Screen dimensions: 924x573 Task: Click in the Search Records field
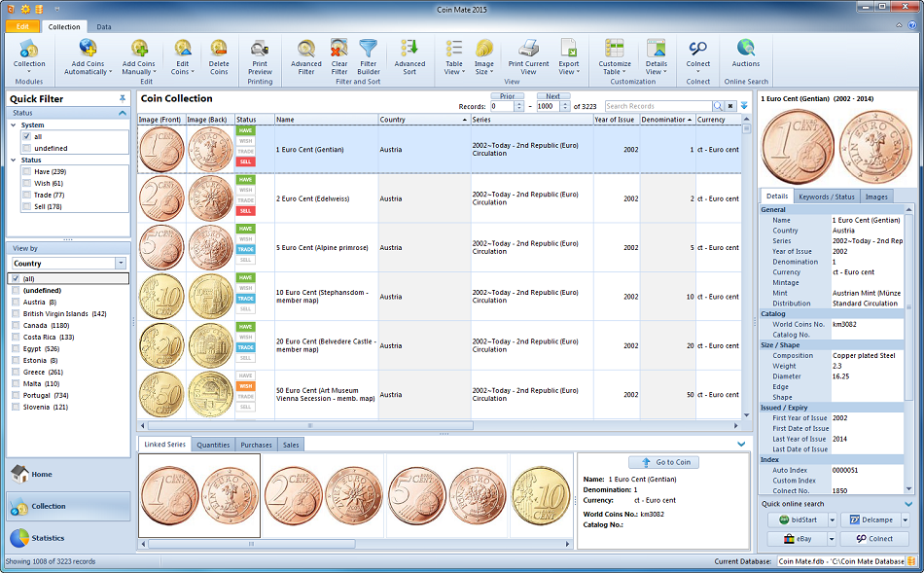click(x=658, y=106)
